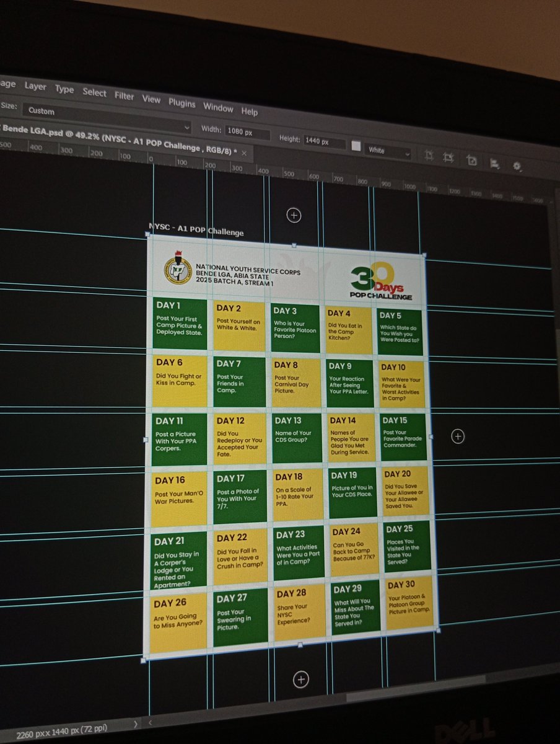The height and width of the screenshot is (744, 560).
Task: Select the DAY 30 tile
Action: 409,603
